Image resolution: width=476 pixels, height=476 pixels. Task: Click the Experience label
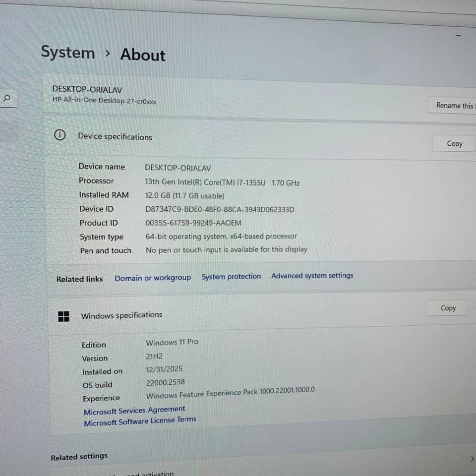point(101,398)
